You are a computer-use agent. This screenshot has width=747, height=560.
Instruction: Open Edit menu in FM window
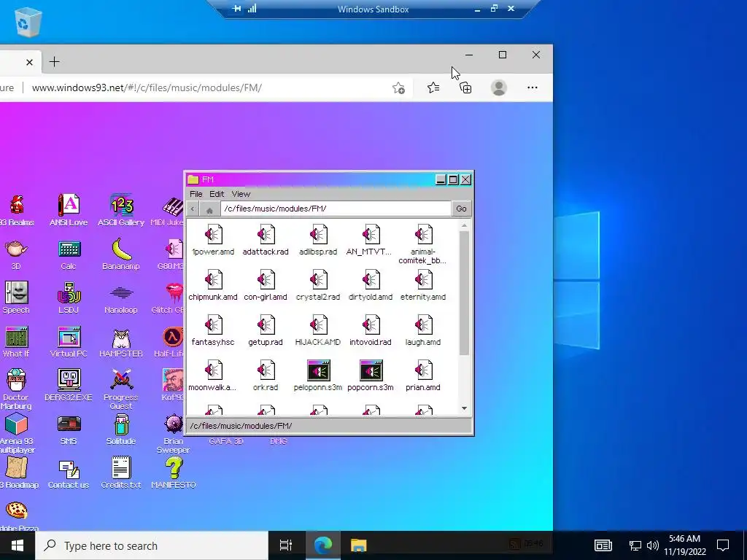pos(216,194)
